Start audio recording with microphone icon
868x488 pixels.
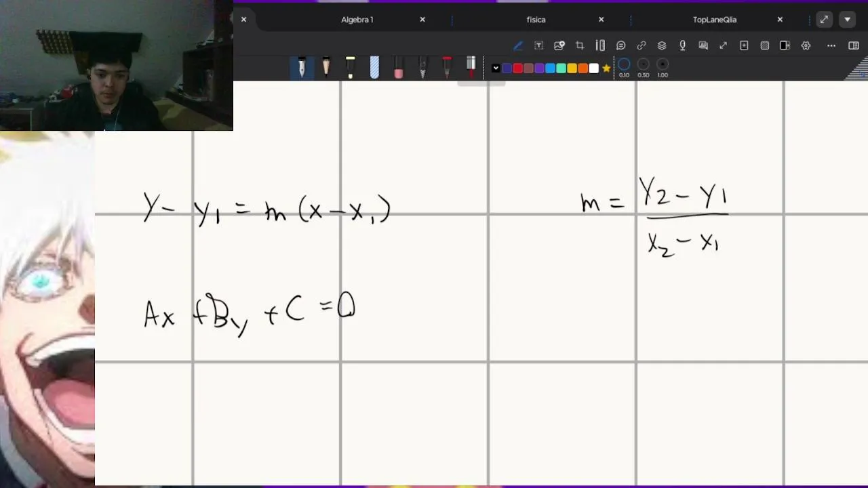click(682, 45)
